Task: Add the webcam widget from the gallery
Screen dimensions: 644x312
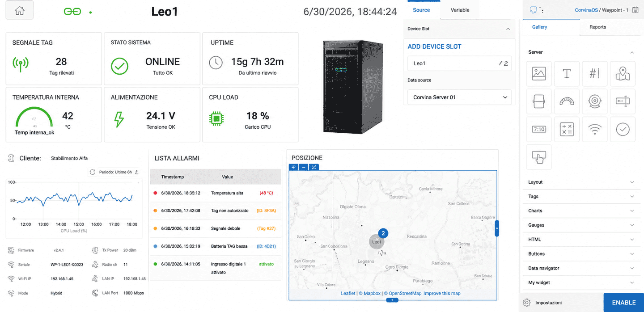Action: click(x=594, y=101)
